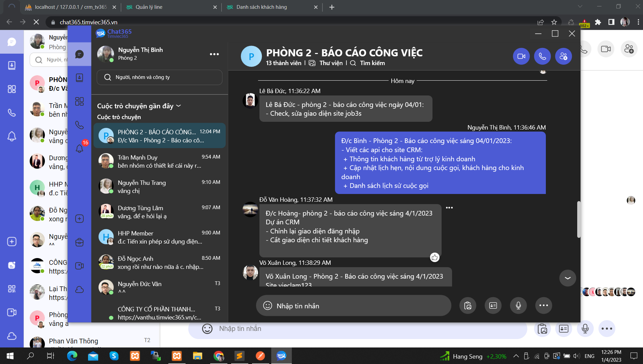Attach a file or image to message
Viewport: 643px width, 364px height.
(x=468, y=306)
